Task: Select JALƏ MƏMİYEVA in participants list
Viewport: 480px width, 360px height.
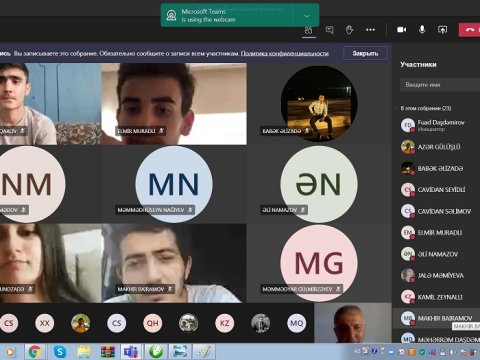Action: point(440,275)
